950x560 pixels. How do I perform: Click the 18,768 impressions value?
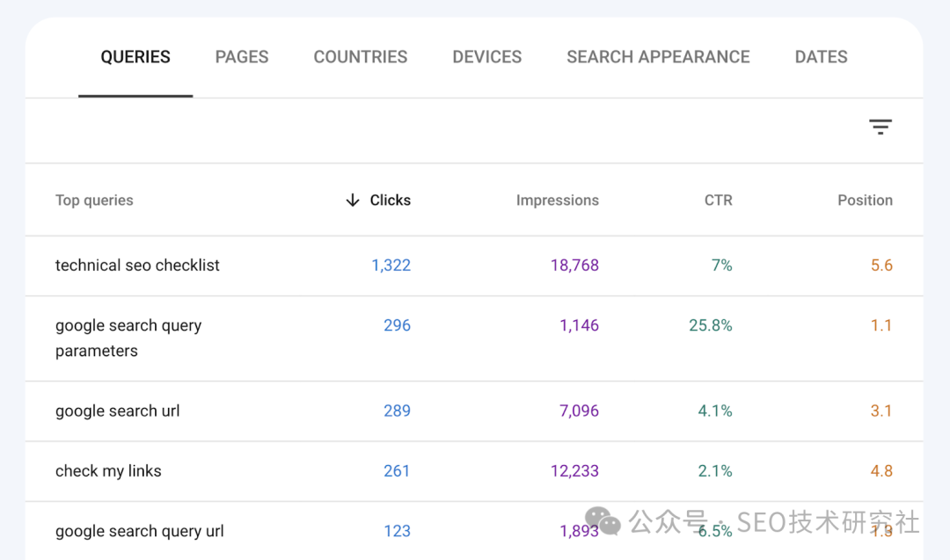[x=574, y=265]
